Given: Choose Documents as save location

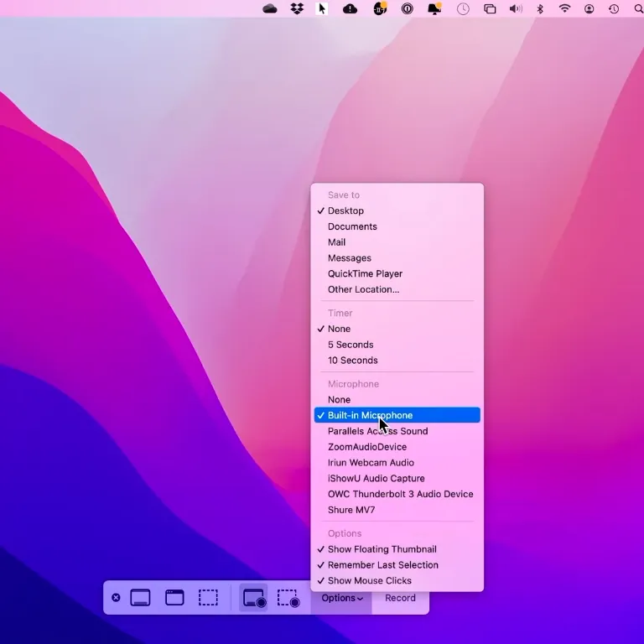Looking at the screenshot, I should [x=397, y=226].
